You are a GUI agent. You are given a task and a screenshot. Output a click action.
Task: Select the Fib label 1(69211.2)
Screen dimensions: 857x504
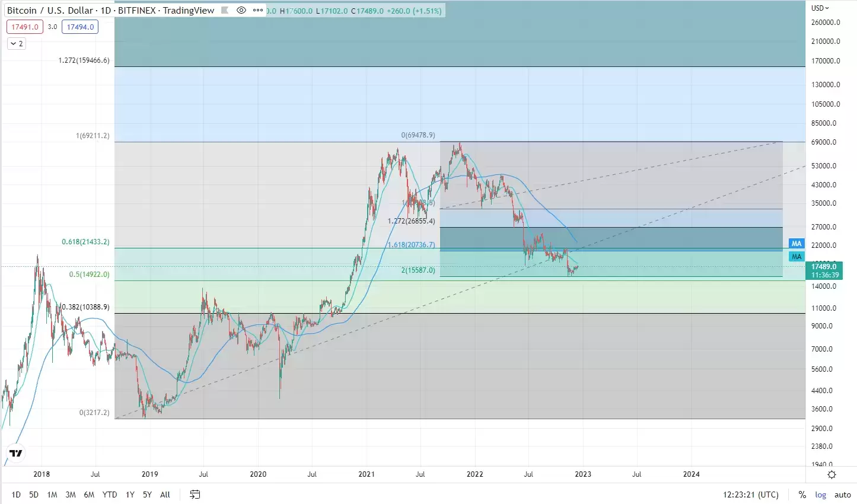coord(93,136)
